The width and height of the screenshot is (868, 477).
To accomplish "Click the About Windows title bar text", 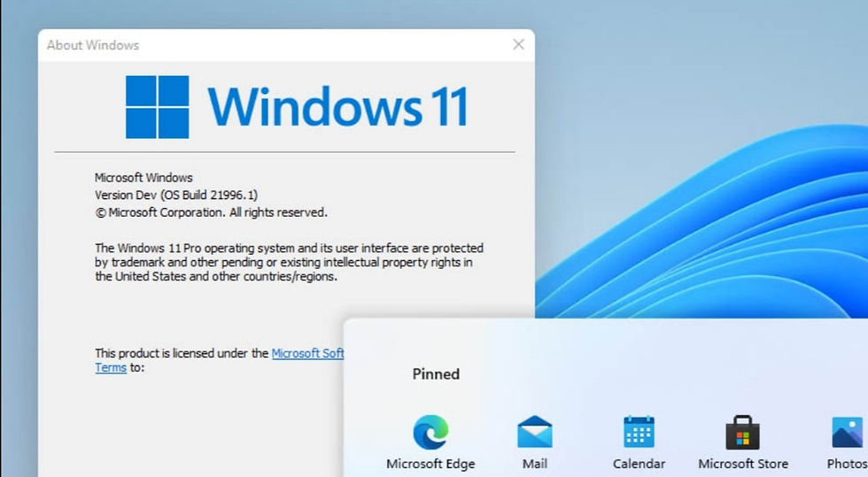I will tap(92, 45).
